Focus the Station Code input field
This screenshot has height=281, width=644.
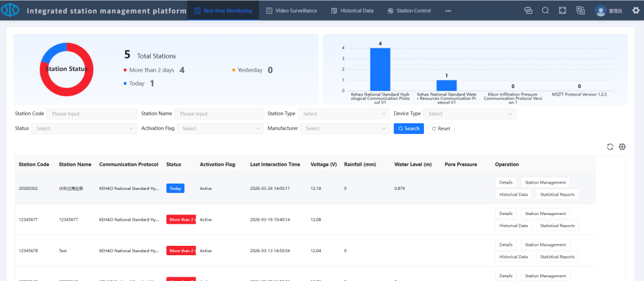coord(92,114)
